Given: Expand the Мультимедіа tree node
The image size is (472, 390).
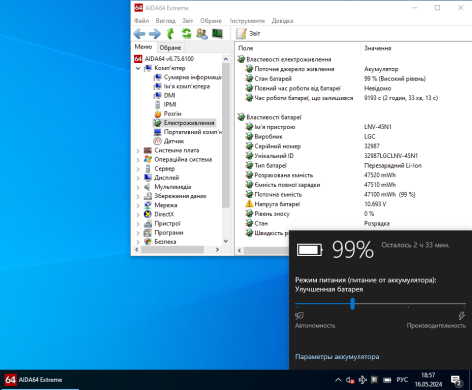Looking at the screenshot, I should [138, 187].
